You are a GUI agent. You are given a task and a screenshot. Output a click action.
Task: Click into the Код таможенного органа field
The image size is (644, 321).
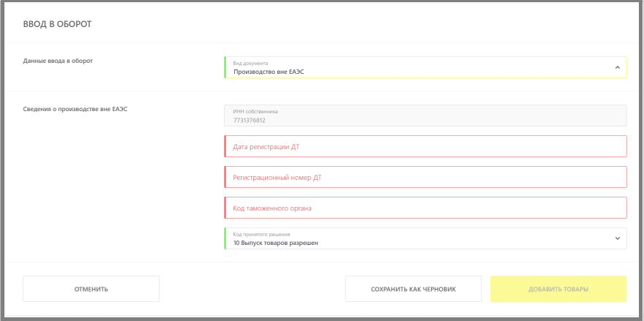[x=425, y=208]
